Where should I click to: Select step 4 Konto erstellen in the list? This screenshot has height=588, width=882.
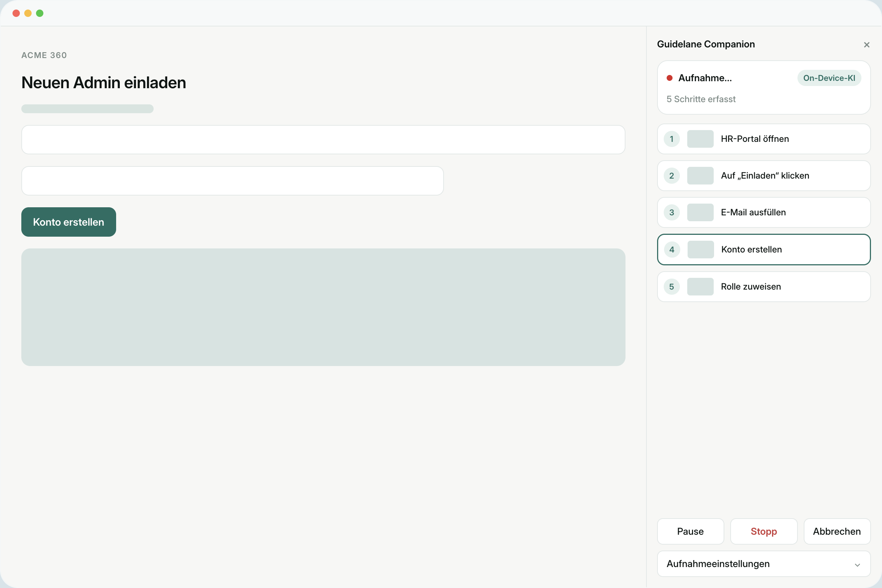point(764,250)
